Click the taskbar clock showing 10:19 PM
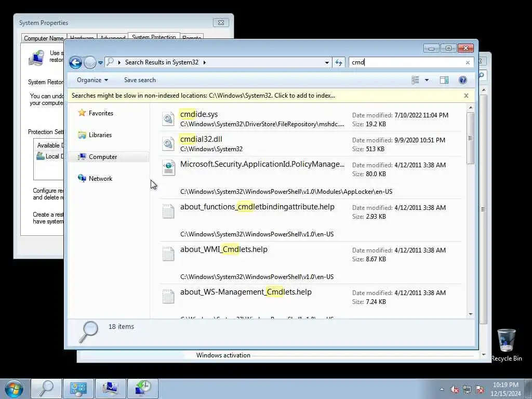This screenshot has width=532, height=399. pos(506,389)
